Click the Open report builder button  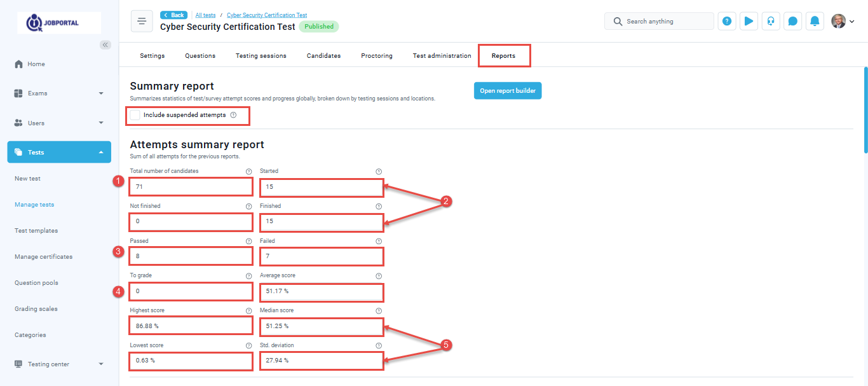[x=508, y=91]
